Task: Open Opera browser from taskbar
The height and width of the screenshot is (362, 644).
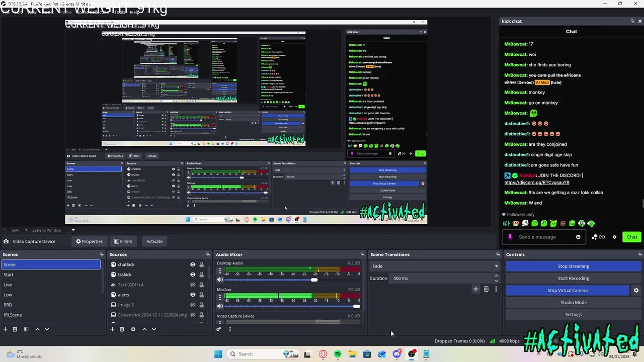Action: (323, 354)
